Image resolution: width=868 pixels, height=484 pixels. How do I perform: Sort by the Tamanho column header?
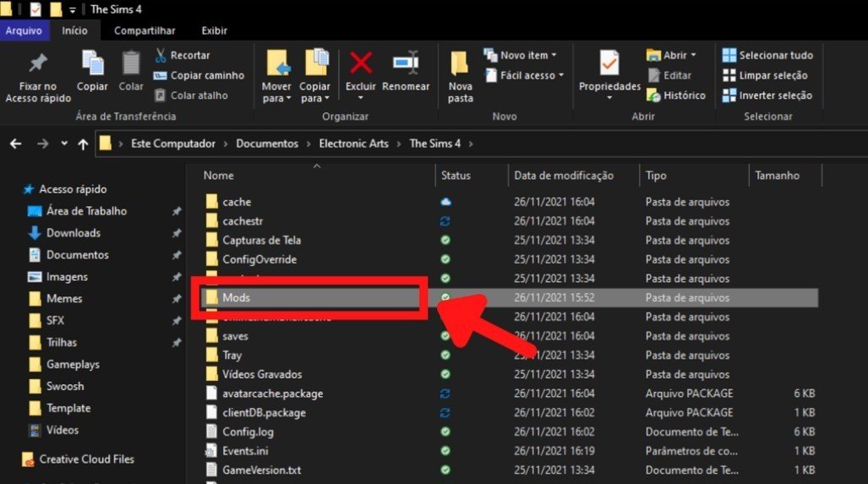click(x=777, y=176)
